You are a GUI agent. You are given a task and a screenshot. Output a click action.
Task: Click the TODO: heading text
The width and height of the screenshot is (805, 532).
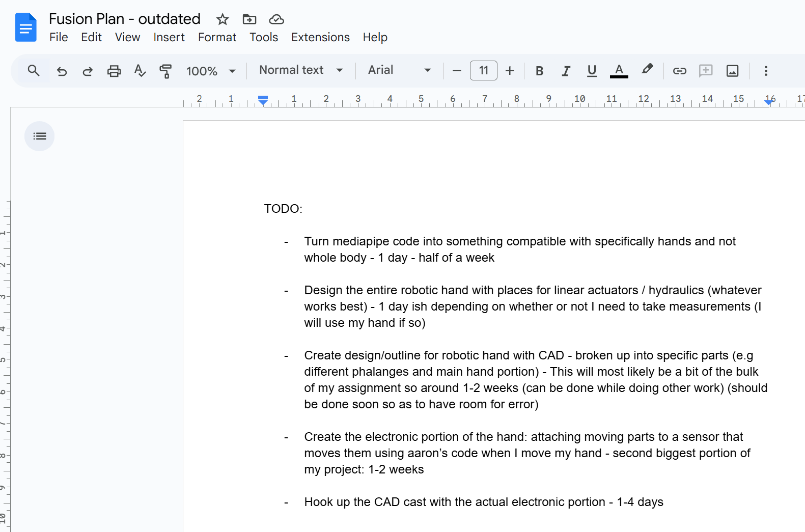click(x=283, y=209)
